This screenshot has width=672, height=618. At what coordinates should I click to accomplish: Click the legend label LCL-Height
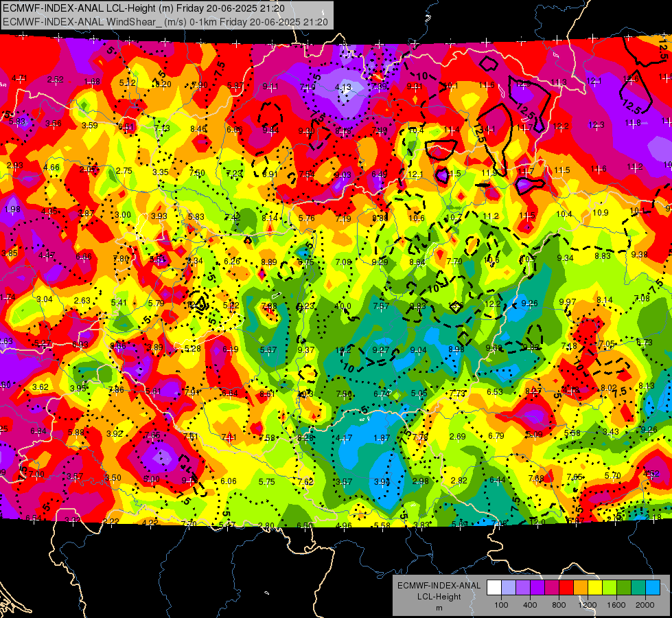pos(439,597)
